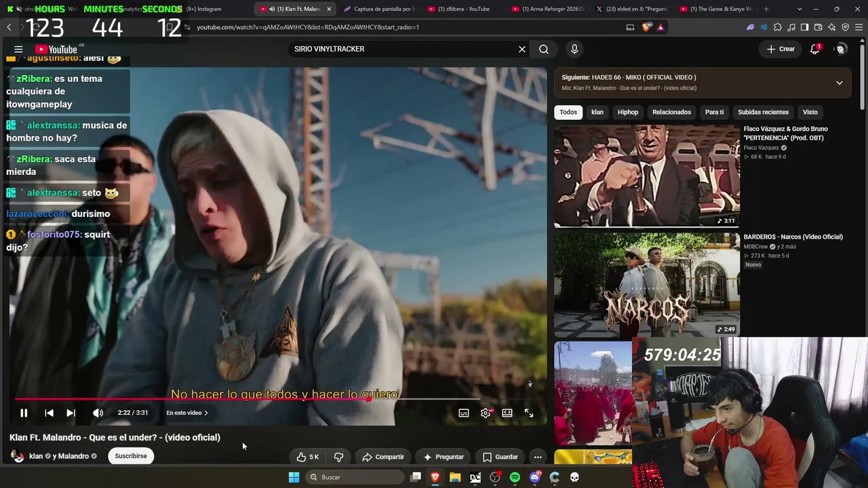This screenshot has width=868, height=488.
Task: Open Spotify from the taskbar
Action: pyautogui.click(x=515, y=477)
